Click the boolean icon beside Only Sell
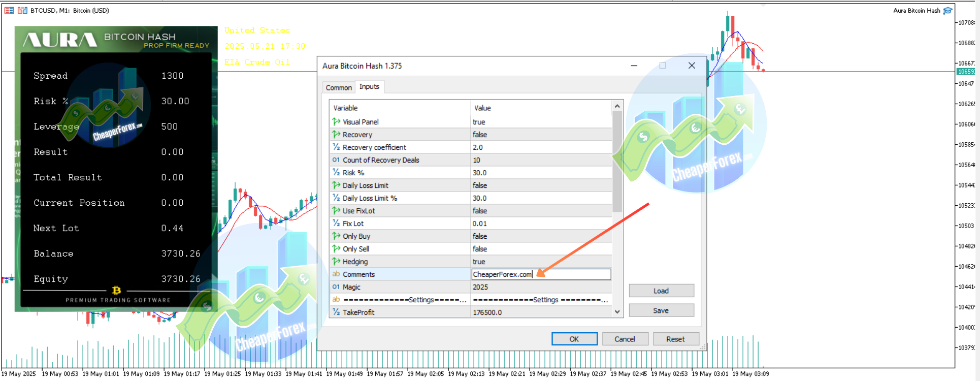Viewport: 980px width, 381px height. point(336,249)
